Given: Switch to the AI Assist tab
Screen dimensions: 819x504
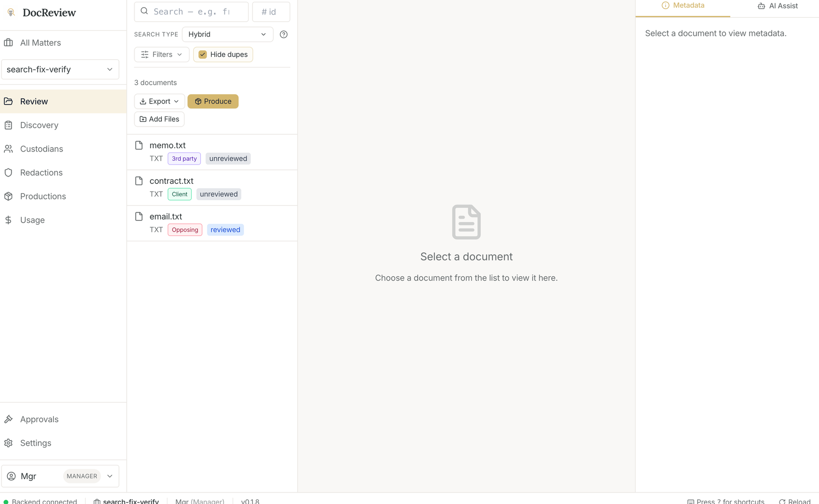Looking at the screenshot, I should (x=778, y=6).
